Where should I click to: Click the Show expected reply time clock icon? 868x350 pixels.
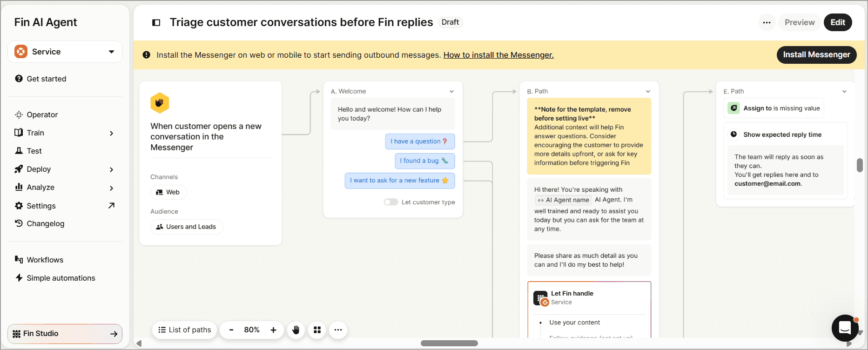coord(734,135)
